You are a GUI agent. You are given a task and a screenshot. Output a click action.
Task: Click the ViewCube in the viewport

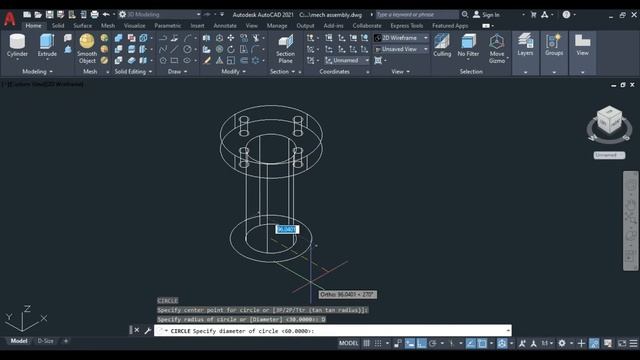point(609,120)
